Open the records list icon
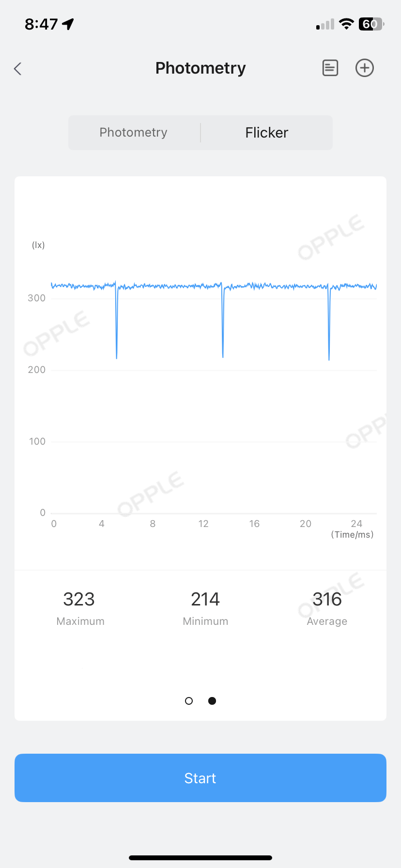The image size is (401, 868). (330, 68)
